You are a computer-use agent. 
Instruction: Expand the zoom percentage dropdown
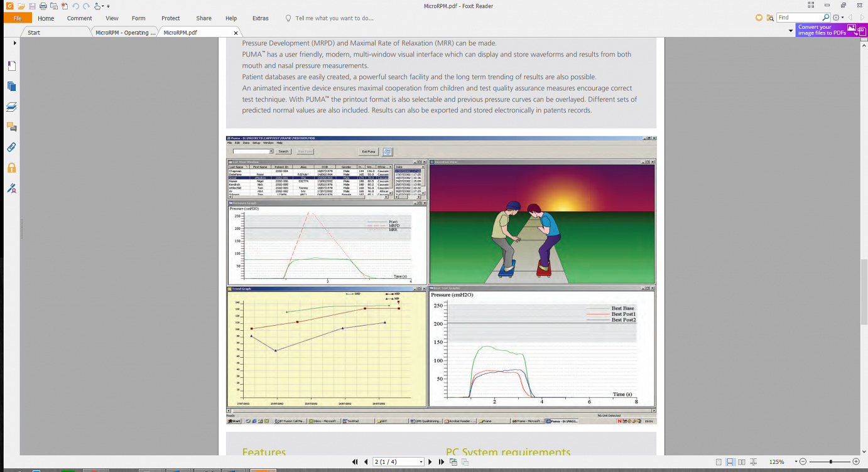coord(795,462)
